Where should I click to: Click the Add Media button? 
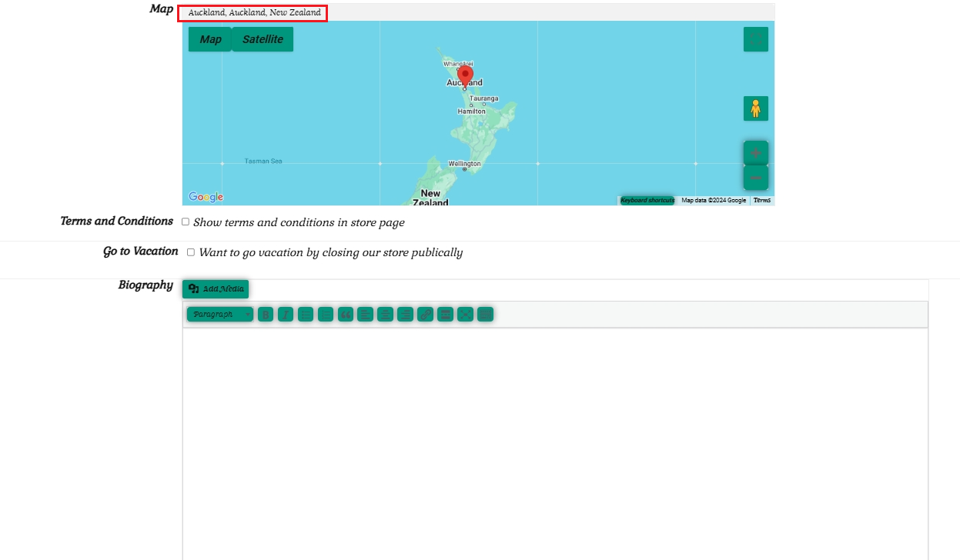(216, 289)
